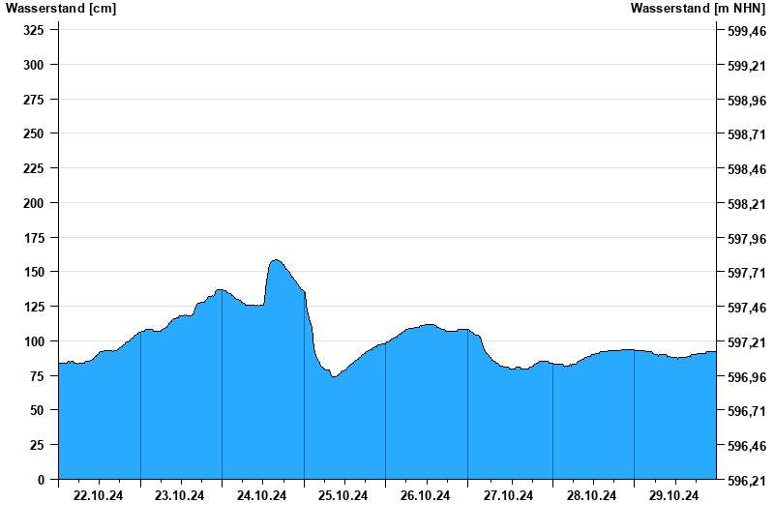Viewport: 774px width, 532px height.
Task: Select the 599,21 right axis value
Action: [747, 66]
